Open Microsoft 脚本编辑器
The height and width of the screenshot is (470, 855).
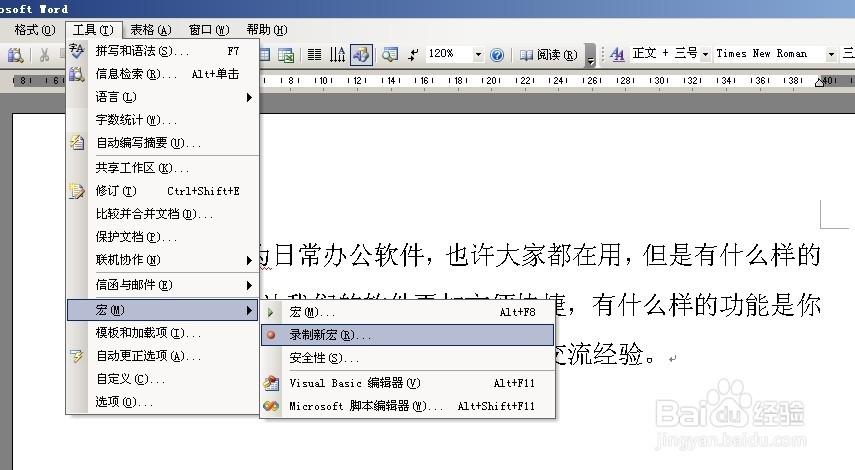click(407, 406)
